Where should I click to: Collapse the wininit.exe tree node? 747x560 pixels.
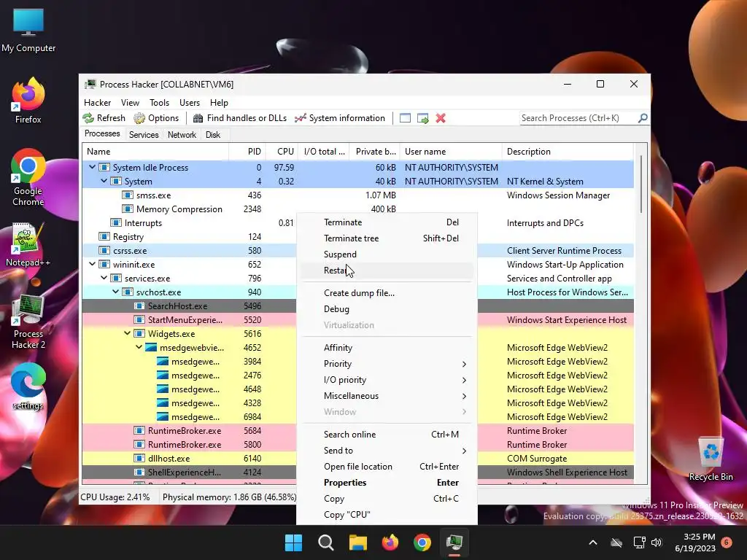tap(92, 264)
